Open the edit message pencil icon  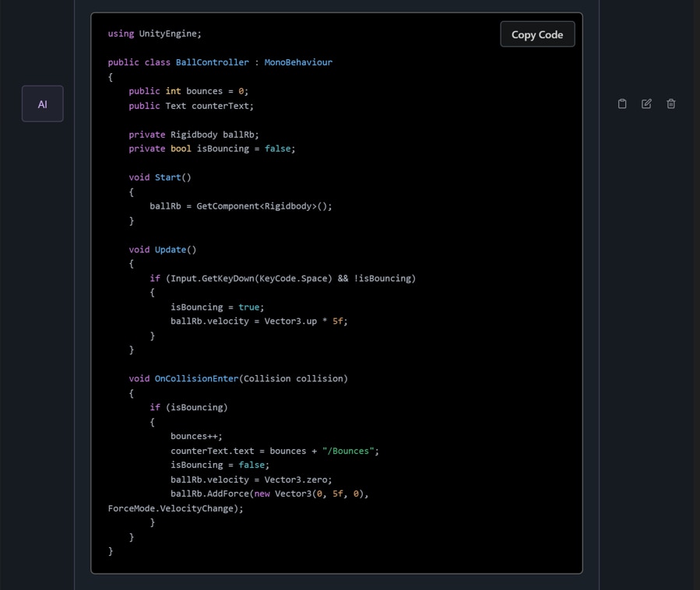[x=646, y=104]
